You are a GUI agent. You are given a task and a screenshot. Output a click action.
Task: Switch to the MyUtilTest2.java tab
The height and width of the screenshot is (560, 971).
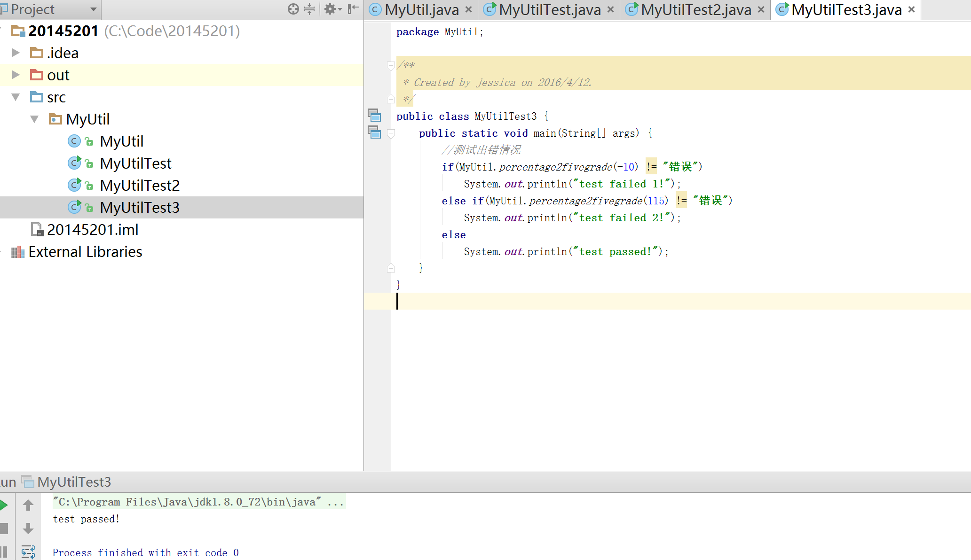pos(696,9)
